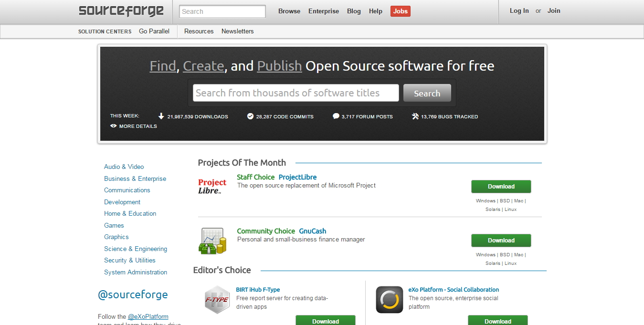Viewport: 644px width, 325px height.
Task: Browse the Communications category
Action: [127, 190]
